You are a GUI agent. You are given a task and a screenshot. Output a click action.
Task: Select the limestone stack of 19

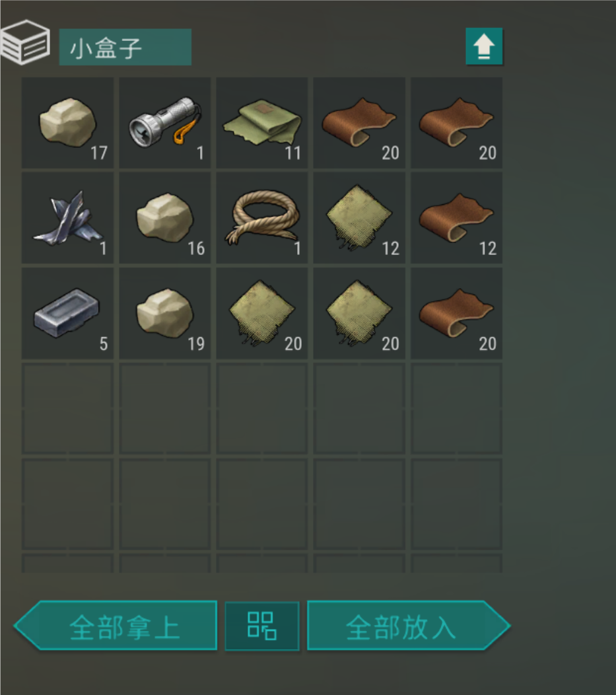165,313
